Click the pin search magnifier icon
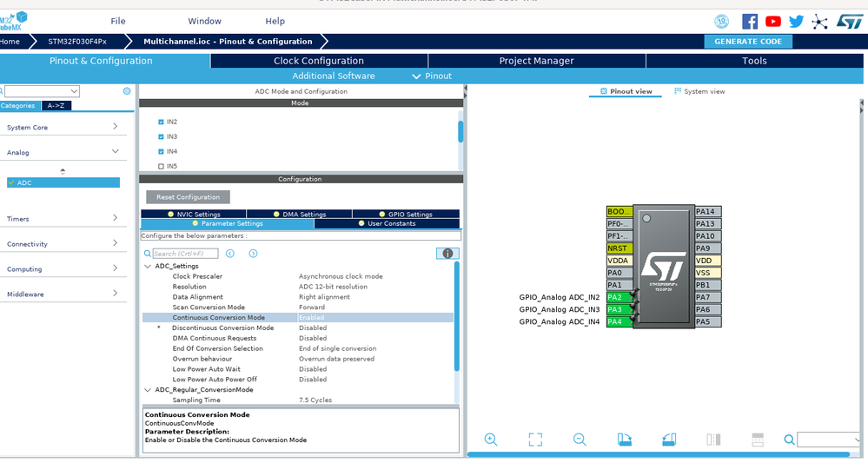Image resolution: width=868 pixels, height=463 pixels. coord(790,440)
